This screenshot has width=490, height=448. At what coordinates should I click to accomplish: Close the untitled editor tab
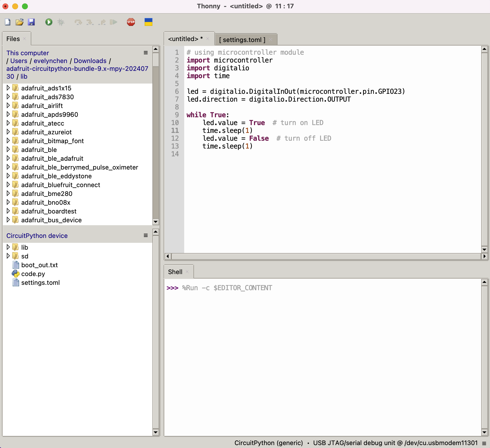coord(208,39)
